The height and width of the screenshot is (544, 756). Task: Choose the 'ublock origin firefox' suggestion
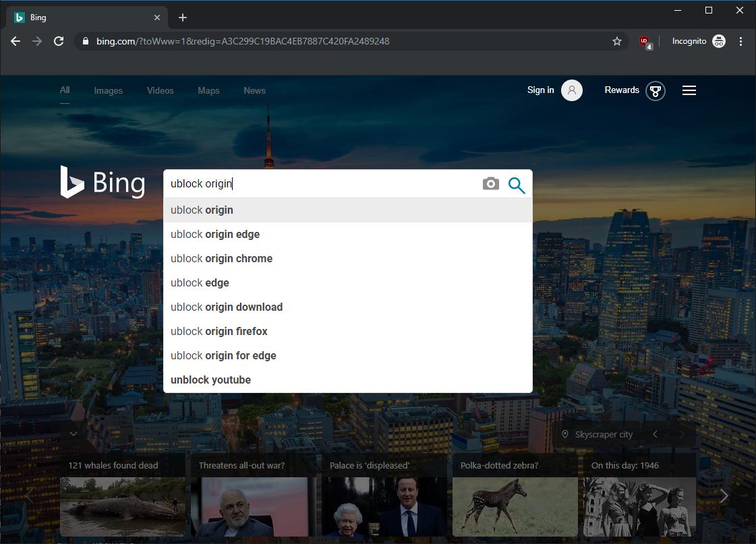click(x=347, y=332)
